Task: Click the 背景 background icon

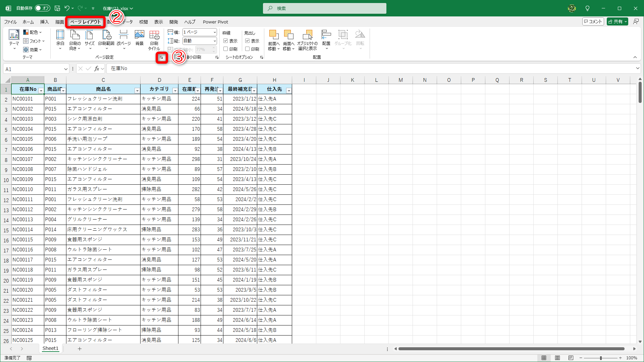Action: coord(139,35)
